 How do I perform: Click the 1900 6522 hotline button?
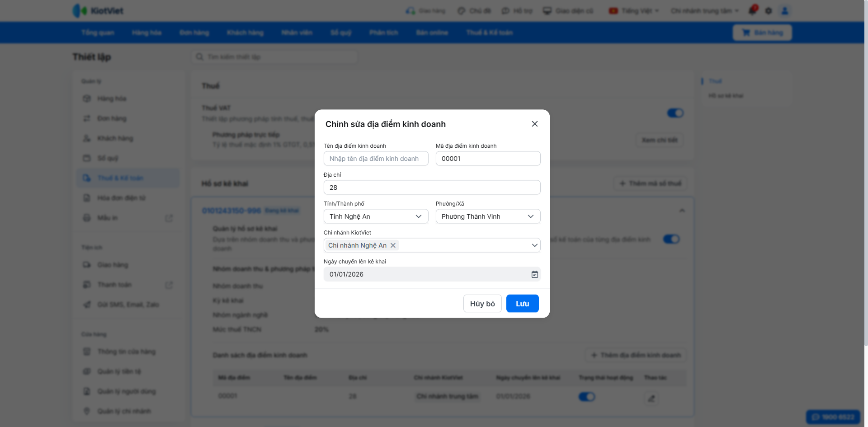[833, 417]
